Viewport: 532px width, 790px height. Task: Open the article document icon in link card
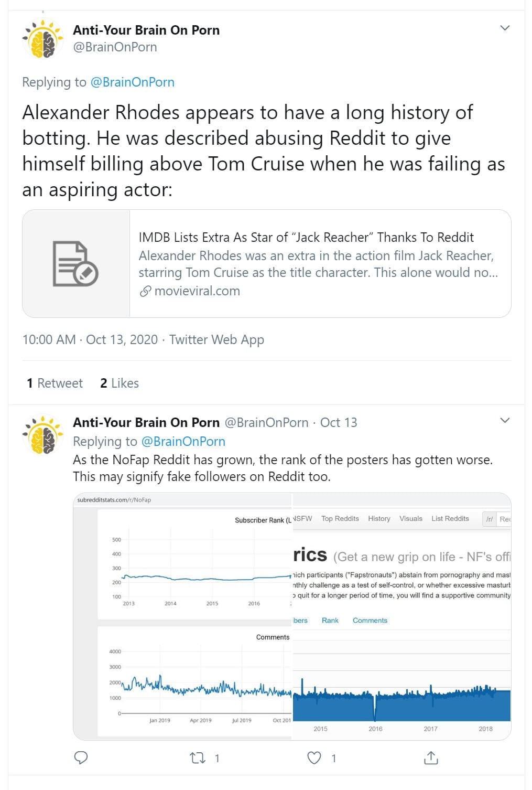tap(76, 263)
